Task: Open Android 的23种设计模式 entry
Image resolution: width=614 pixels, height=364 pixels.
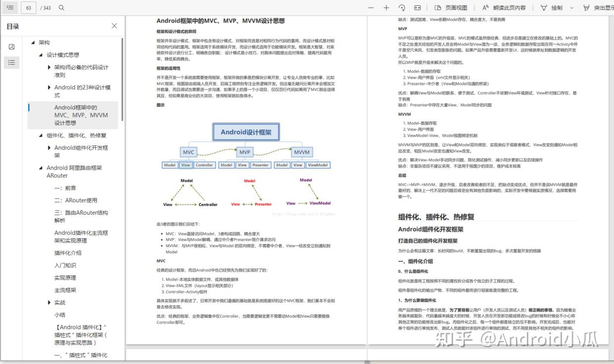Action: (83, 91)
